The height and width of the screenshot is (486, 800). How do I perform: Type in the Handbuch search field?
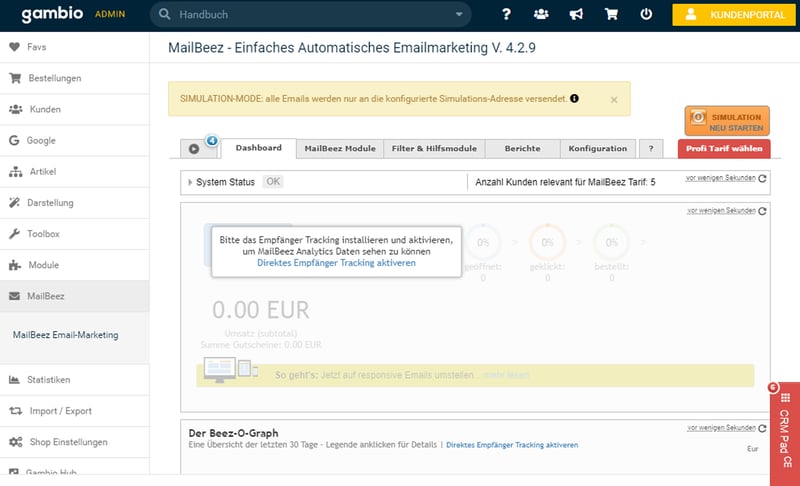pos(310,15)
